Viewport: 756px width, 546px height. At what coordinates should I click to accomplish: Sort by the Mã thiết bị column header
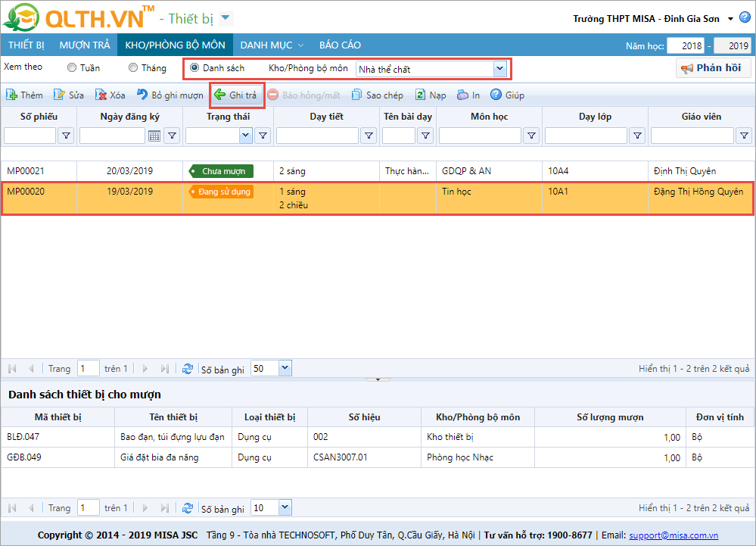[58, 417]
